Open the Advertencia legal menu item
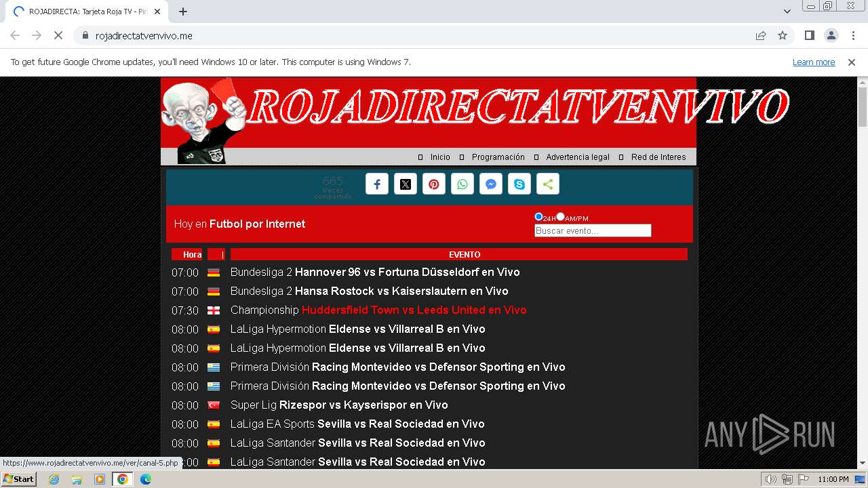Screen dimensions: 868x488 [578, 157]
